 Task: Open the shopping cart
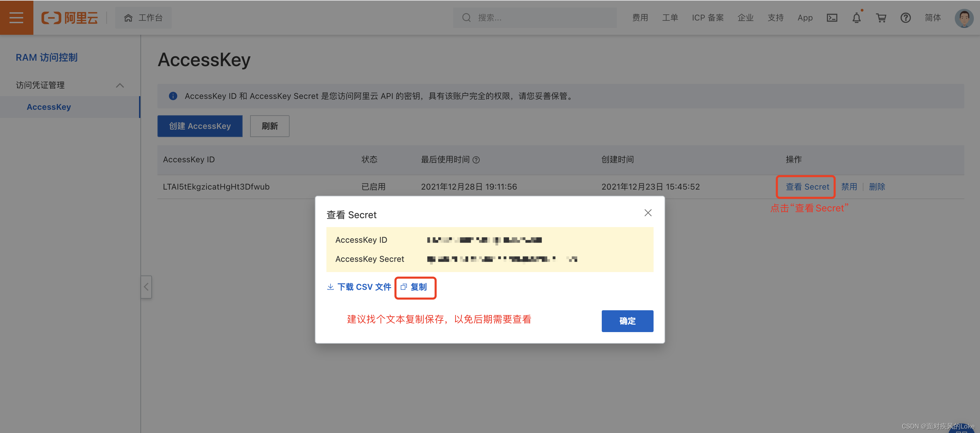(x=881, y=17)
